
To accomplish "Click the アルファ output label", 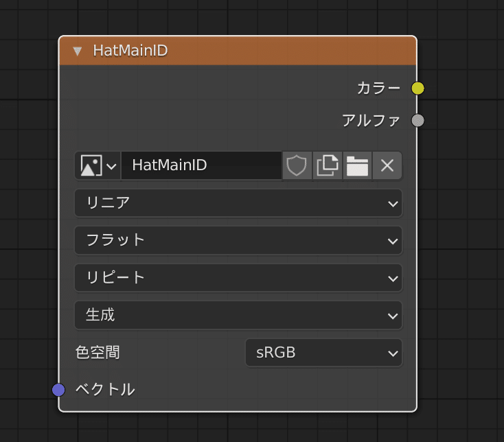I will point(371,121).
